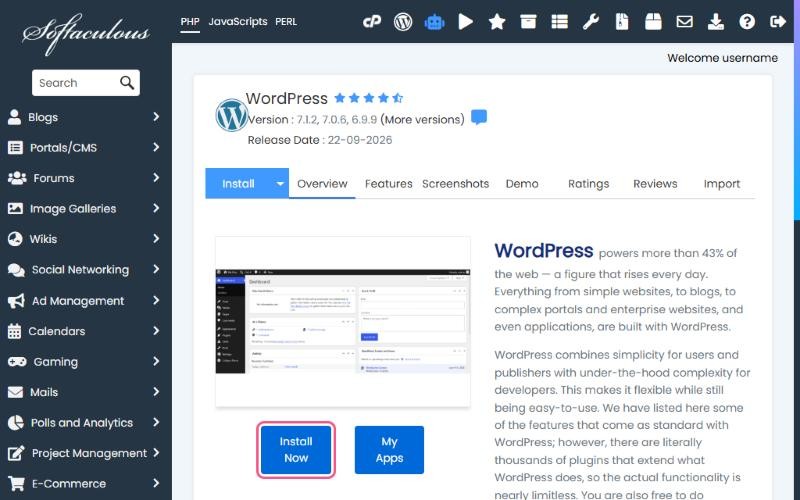Click the Social Networking chat bubbles icon

(x=16, y=270)
